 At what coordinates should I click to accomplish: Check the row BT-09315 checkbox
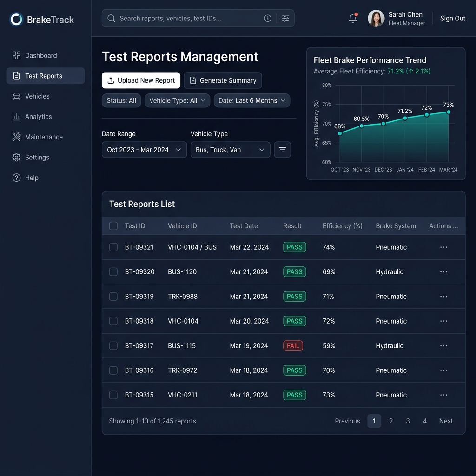coord(113,395)
